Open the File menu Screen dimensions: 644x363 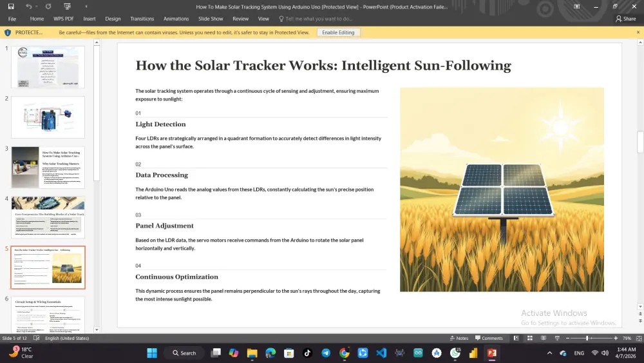[12, 19]
